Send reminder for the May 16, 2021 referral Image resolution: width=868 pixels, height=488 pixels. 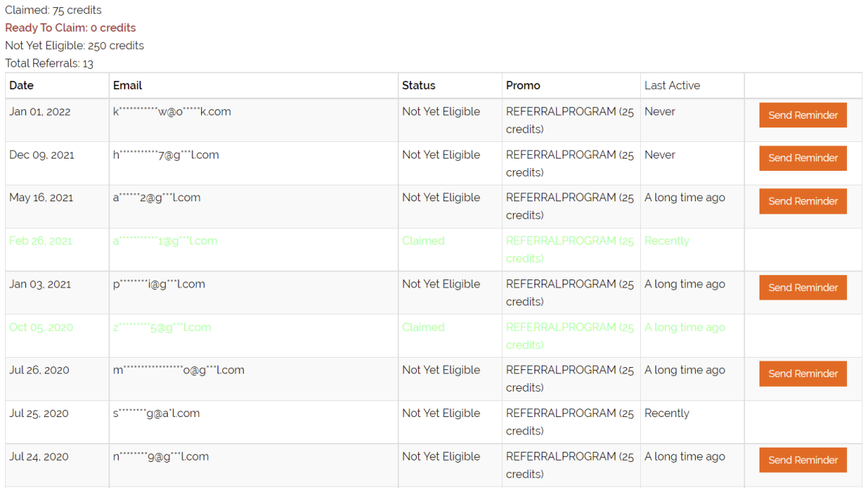(803, 201)
